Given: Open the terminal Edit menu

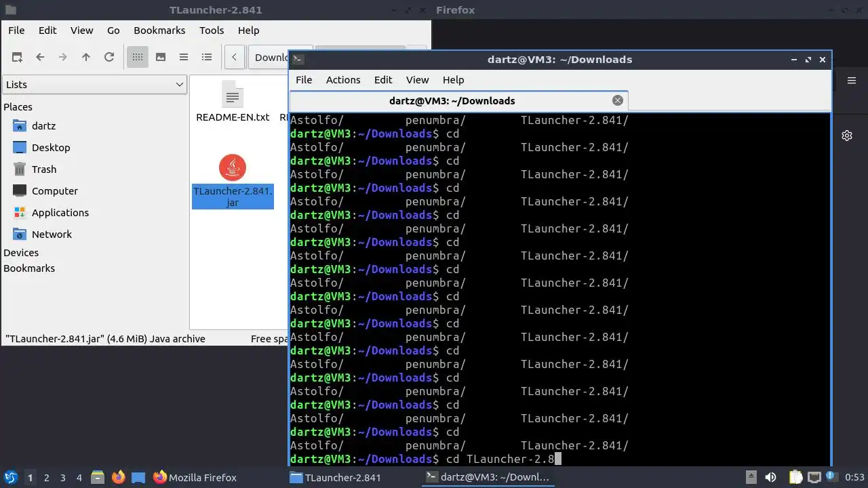Looking at the screenshot, I should coord(383,80).
